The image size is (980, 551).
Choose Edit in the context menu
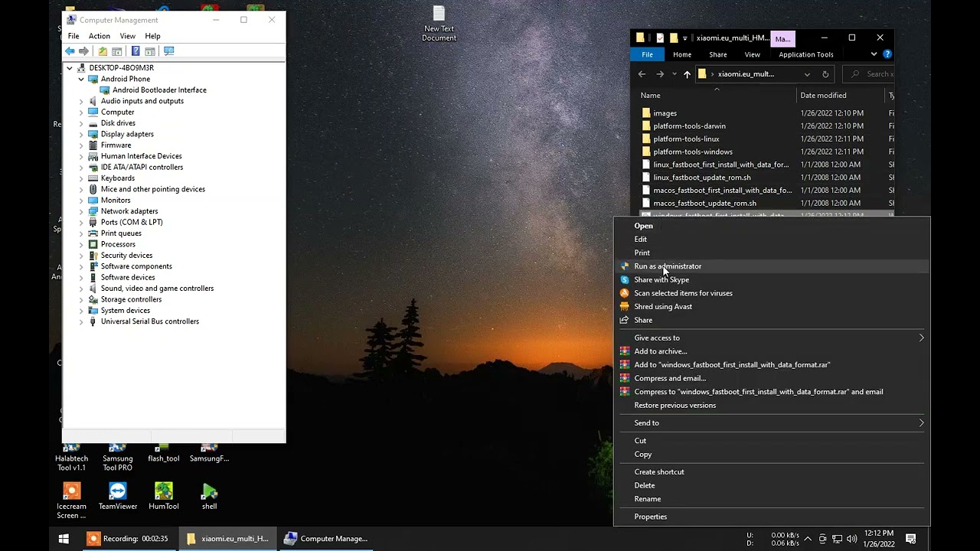(641, 240)
